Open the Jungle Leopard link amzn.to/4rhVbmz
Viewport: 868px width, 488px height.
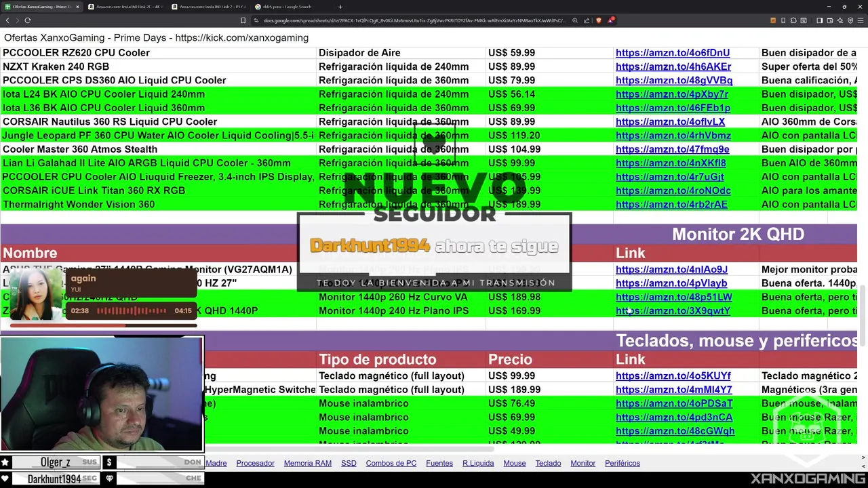pyautogui.click(x=673, y=136)
